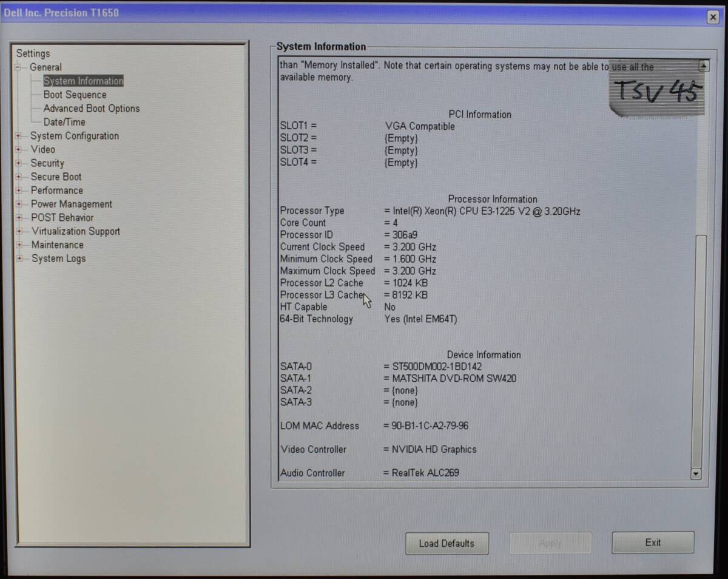Open the Boot Sequence settings

point(75,95)
